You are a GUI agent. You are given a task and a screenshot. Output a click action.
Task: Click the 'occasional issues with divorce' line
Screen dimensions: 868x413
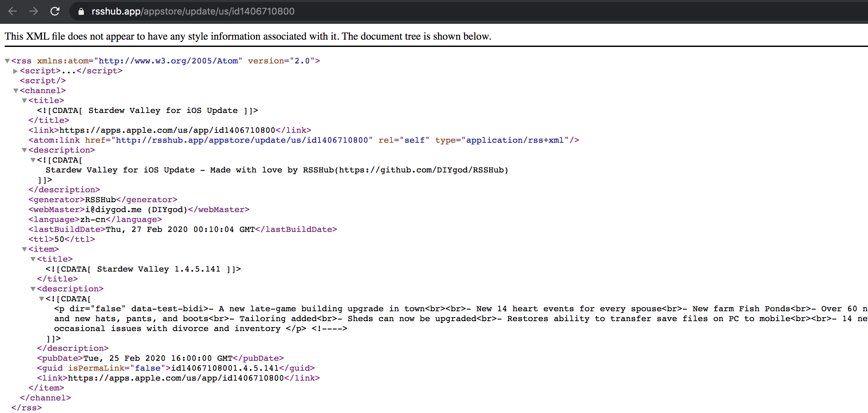coord(201,329)
